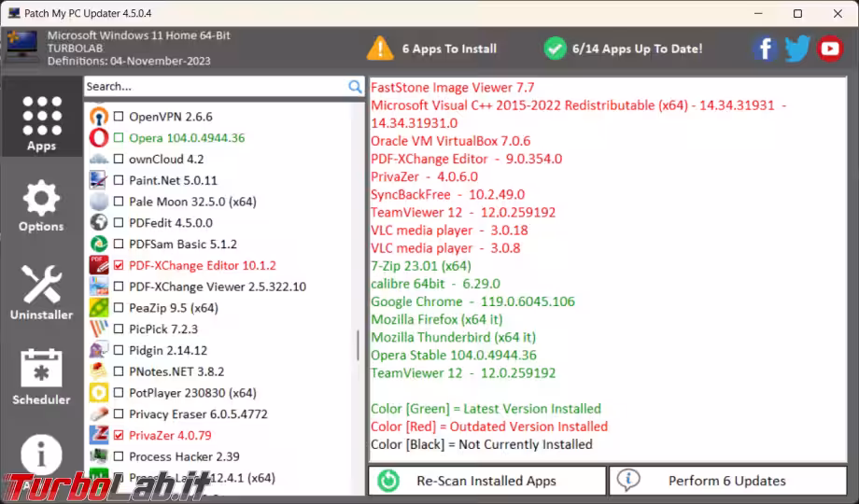Click Re-Scan Installed Apps button

[486, 481]
